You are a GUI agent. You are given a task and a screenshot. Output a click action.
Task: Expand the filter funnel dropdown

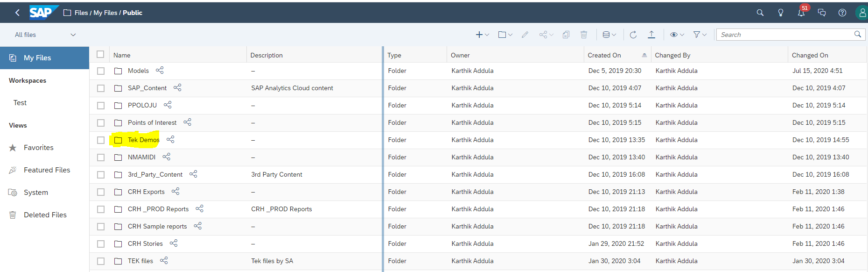(x=700, y=35)
